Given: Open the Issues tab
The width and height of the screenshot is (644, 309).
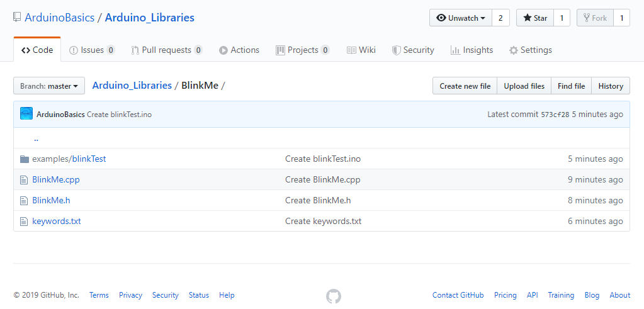Looking at the screenshot, I should point(92,50).
